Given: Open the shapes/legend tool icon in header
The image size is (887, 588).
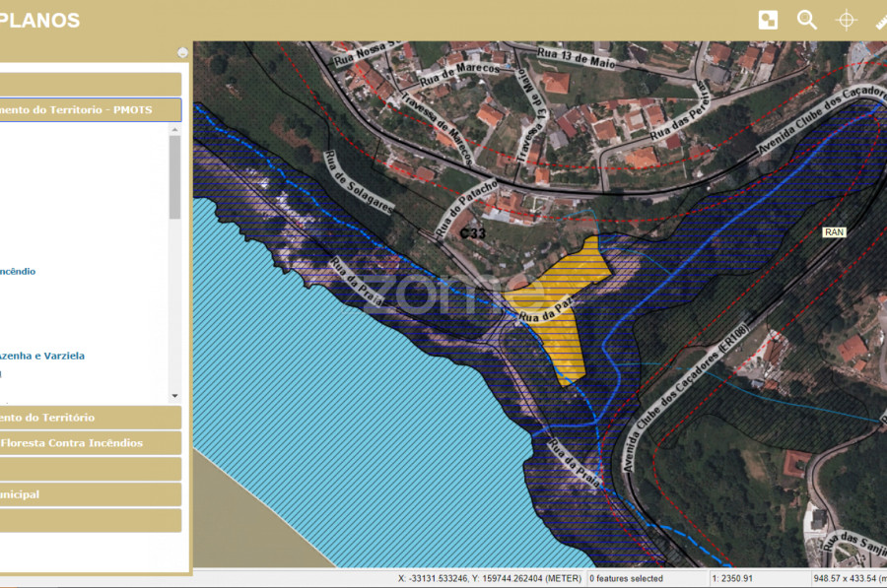Looking at the screenshot, I should pos(768,20).
